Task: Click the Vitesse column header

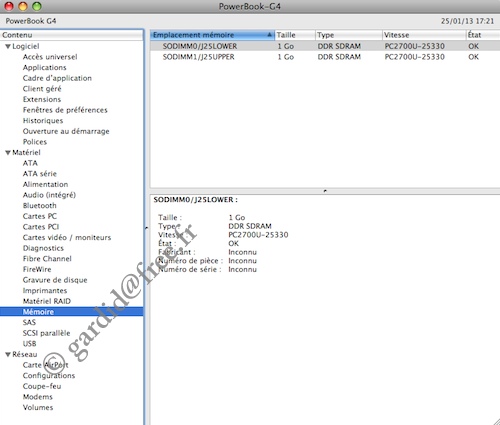Action: [424, 35]
